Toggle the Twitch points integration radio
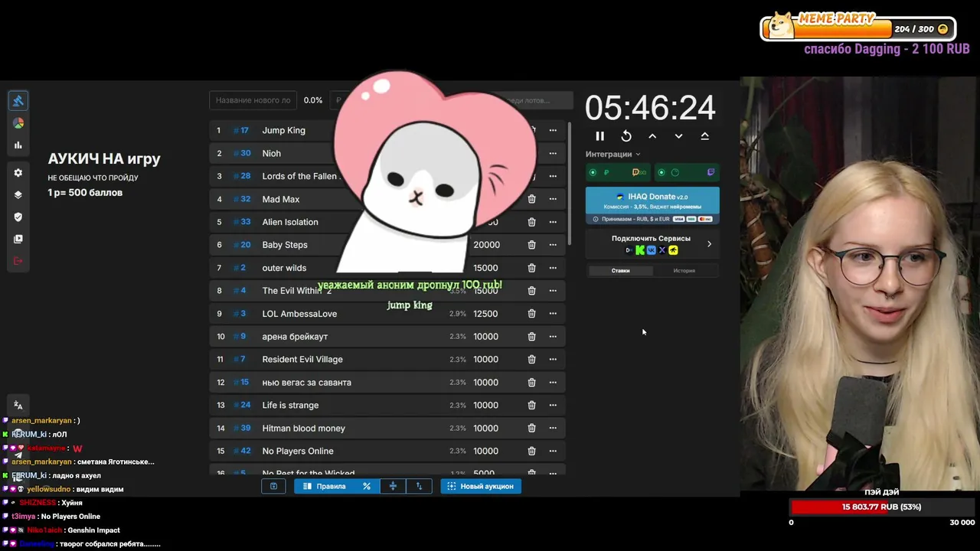 coord(661,172)
